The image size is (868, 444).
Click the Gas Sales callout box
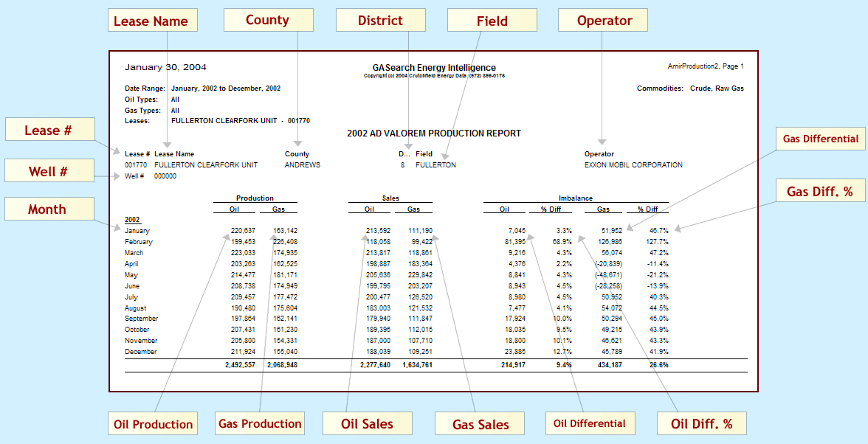pyautogui.click(x=479, y=423)
